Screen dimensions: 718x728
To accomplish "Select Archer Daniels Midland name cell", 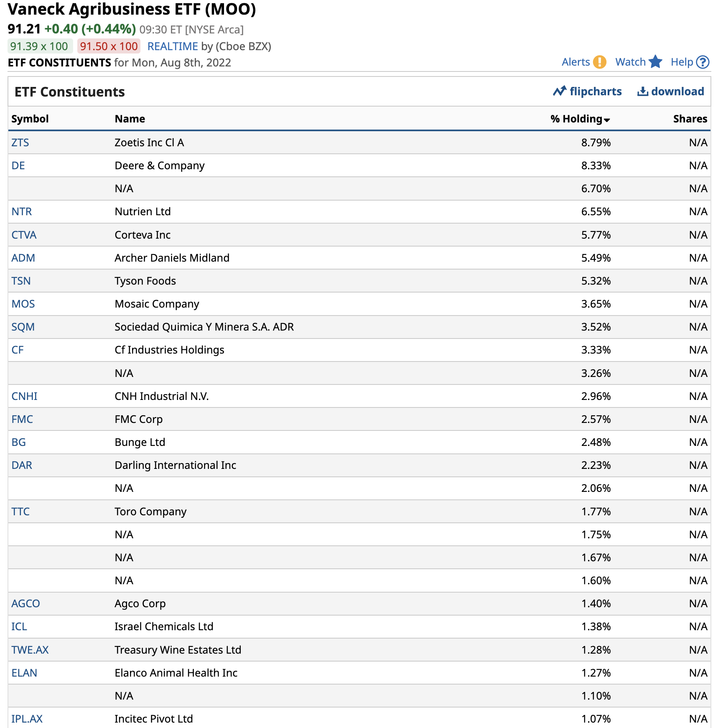I will point(172,258).
